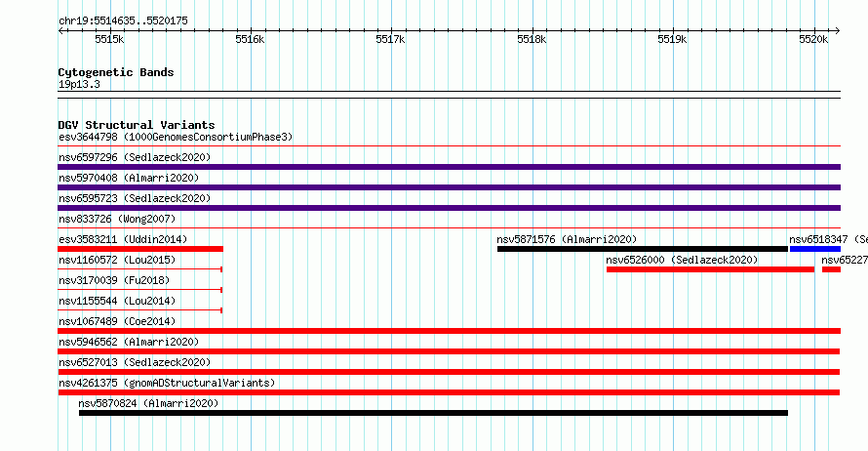Click the 5520k ruler tick label

tap(813, 39)
